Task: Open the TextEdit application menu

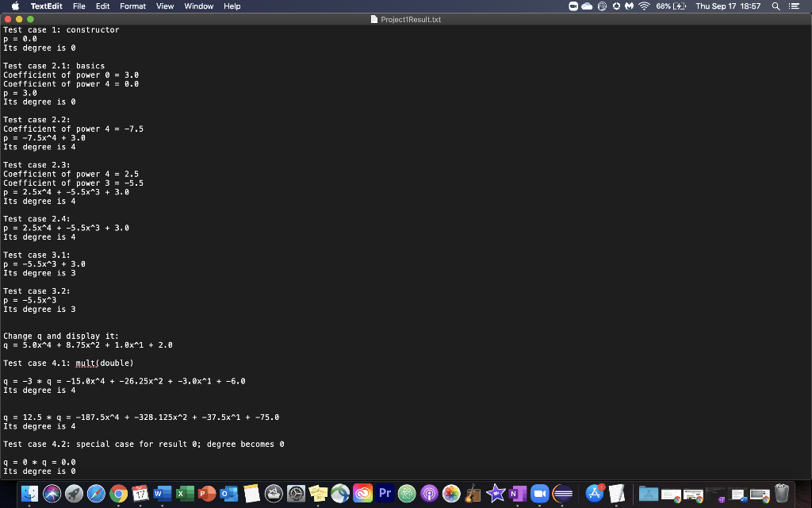Action: (x=46, y=6)
